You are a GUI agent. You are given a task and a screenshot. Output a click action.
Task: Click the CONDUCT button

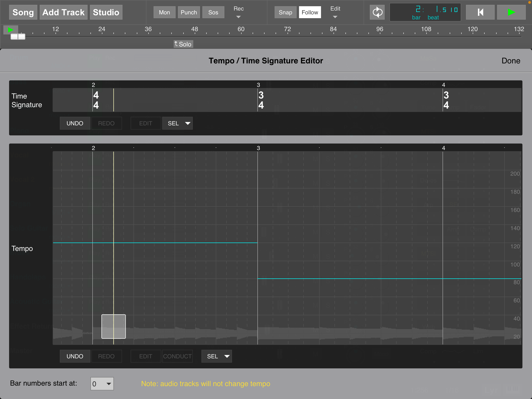click(177, 356)
